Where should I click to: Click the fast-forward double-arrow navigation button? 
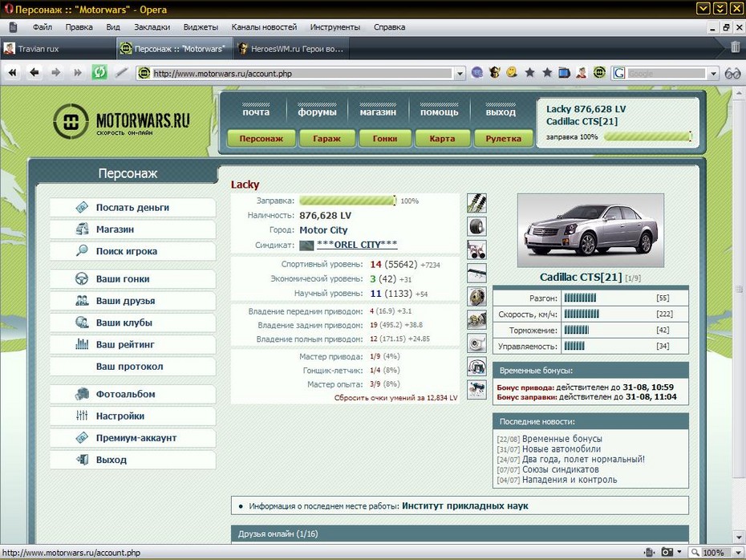[x=78, y=73]
